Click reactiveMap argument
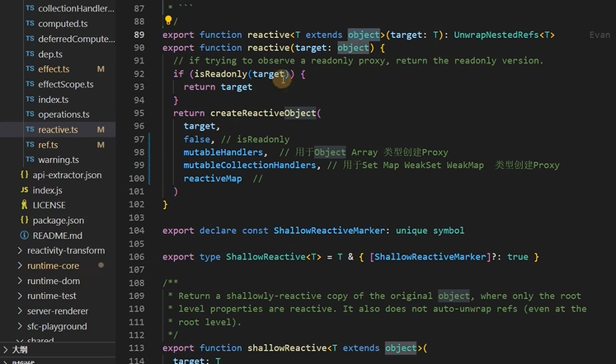 [x=213, y=179]
